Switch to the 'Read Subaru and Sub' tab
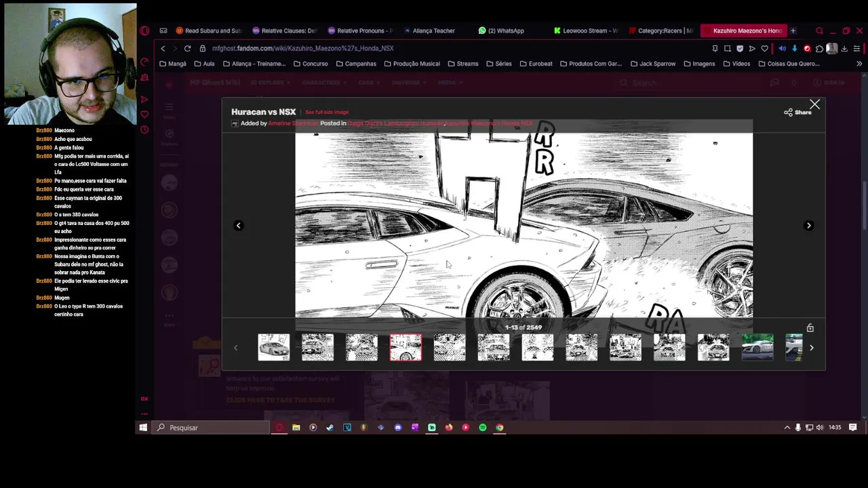The height and width of the screenshot is (488, 868). [x=208, y=30]
